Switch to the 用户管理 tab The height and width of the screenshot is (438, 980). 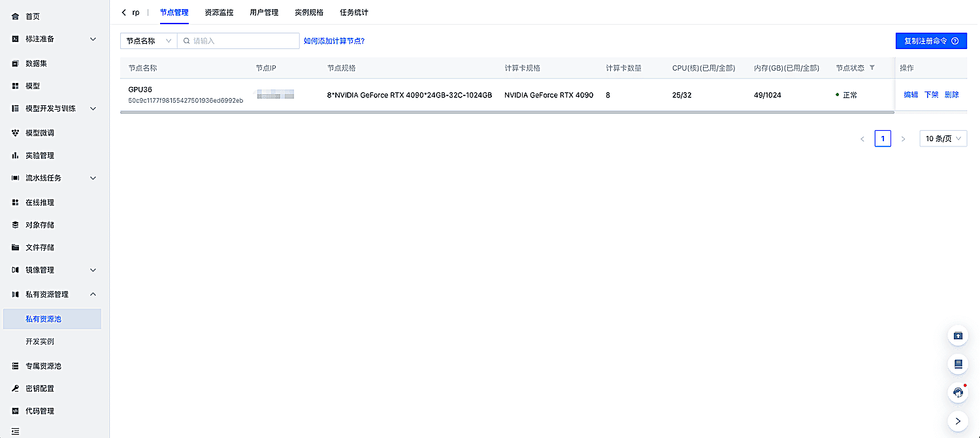tap(264, 12)
